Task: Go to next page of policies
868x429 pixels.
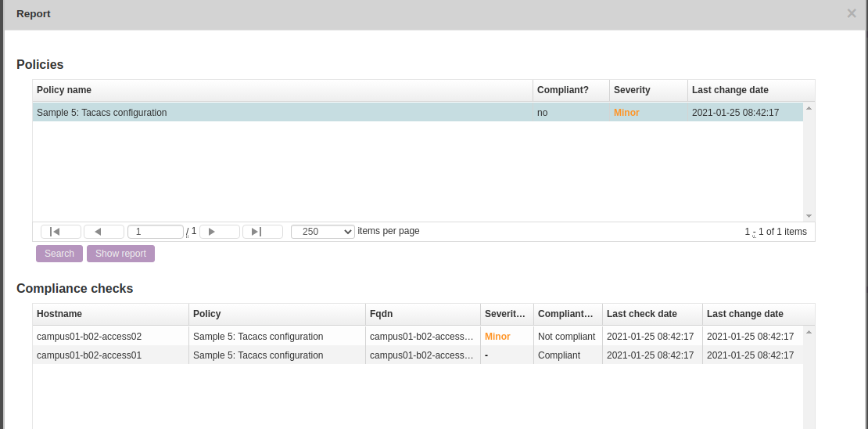Action: click(219, 232)
